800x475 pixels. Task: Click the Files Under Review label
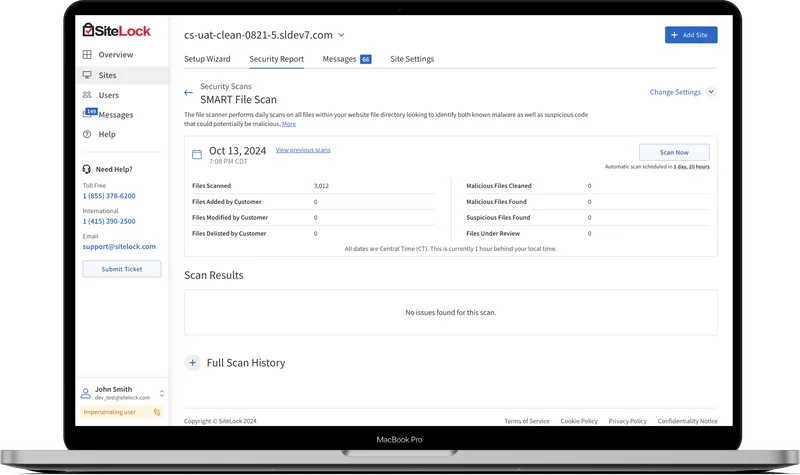[493, 234]
